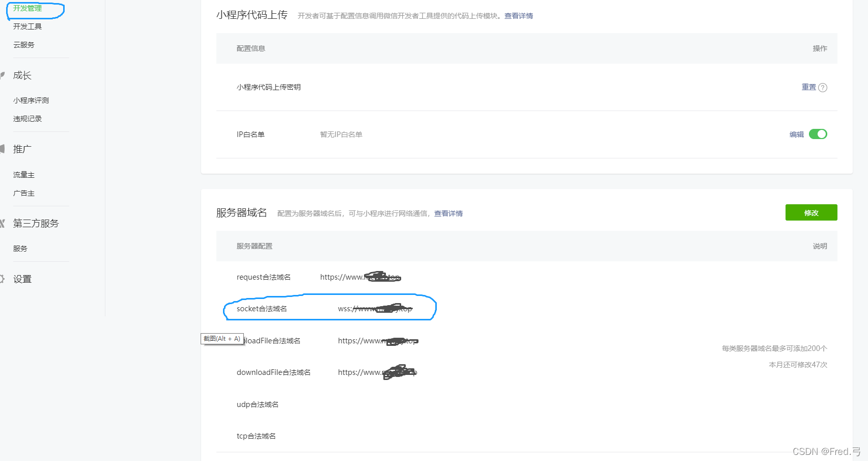This screenshot has height=461, width=868.
Task: Click the request合法域名 label
Action: (x=264, y=277)
